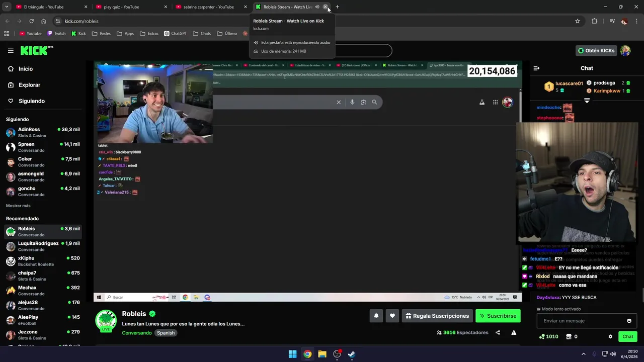Image resolution: width=644 pixels, height=362 pixels.
Task: Click the Enviar un mensaje field
Action: tap(587, 321)
